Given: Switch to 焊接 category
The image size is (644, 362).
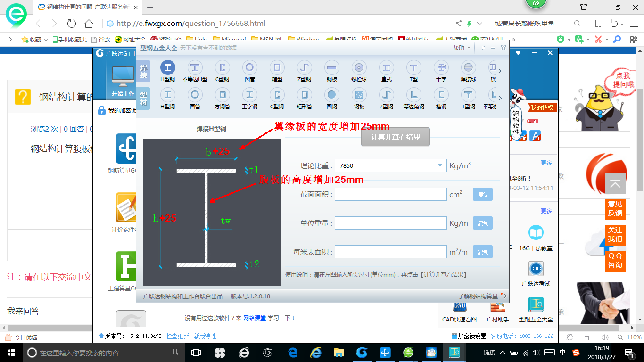Looking at the screenshot, I should 143,71.
